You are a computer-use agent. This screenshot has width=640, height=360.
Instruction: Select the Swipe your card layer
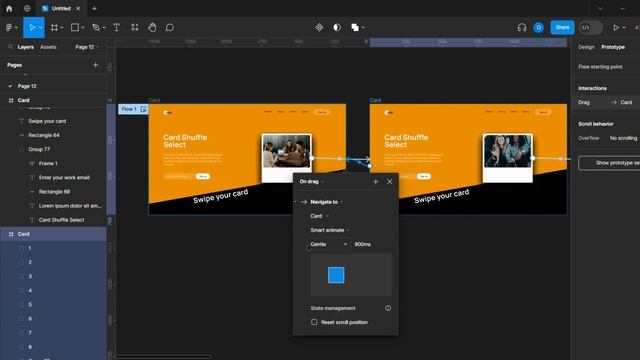point(53,121)
